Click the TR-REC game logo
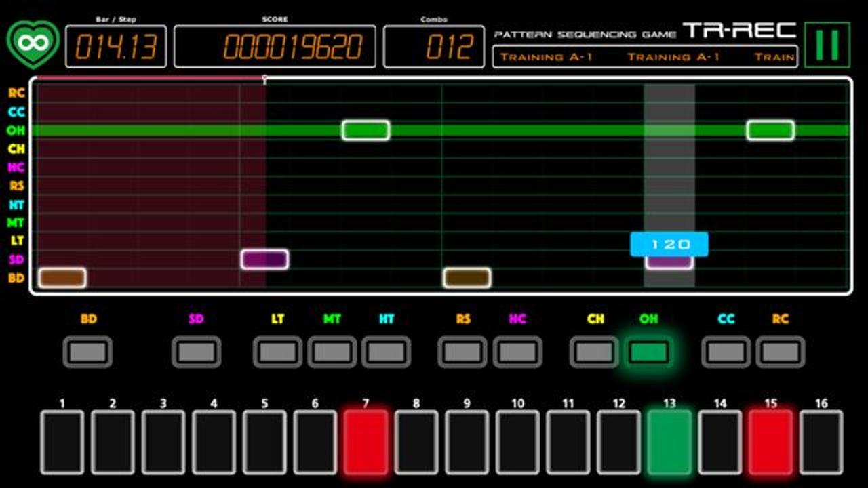Screen dimensions: 868x488 click(740, 30)
